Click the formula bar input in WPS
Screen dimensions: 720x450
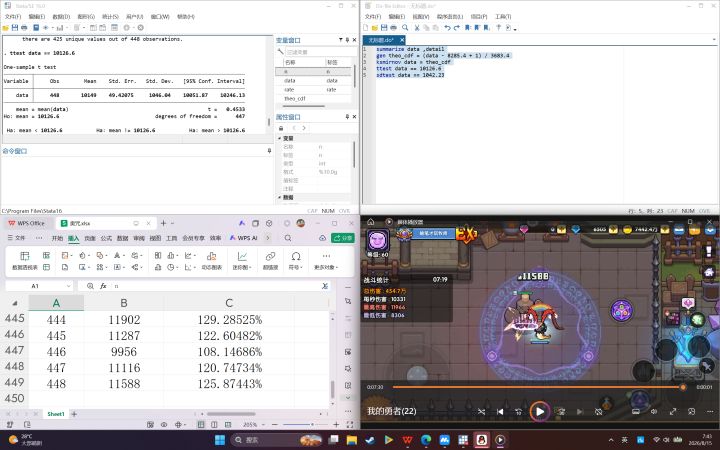pos(215,286)
